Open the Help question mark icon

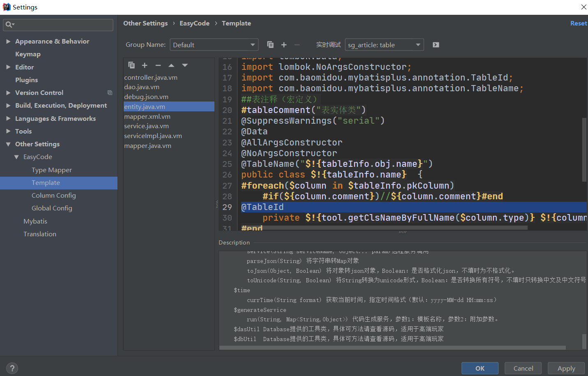12,368
